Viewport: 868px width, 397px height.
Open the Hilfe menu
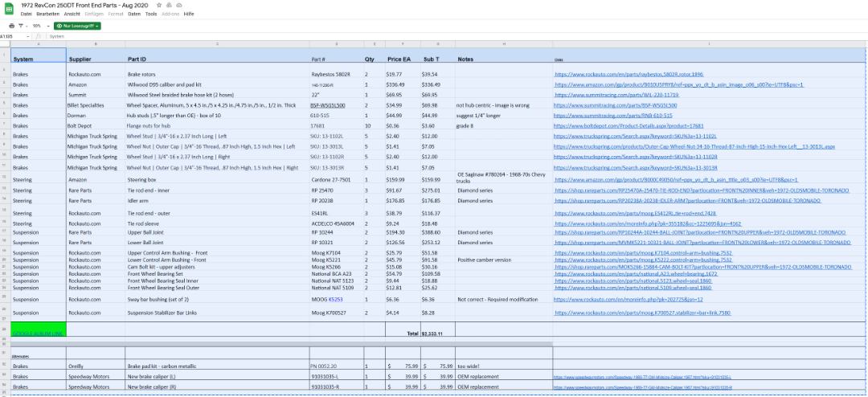pos(189,14)
